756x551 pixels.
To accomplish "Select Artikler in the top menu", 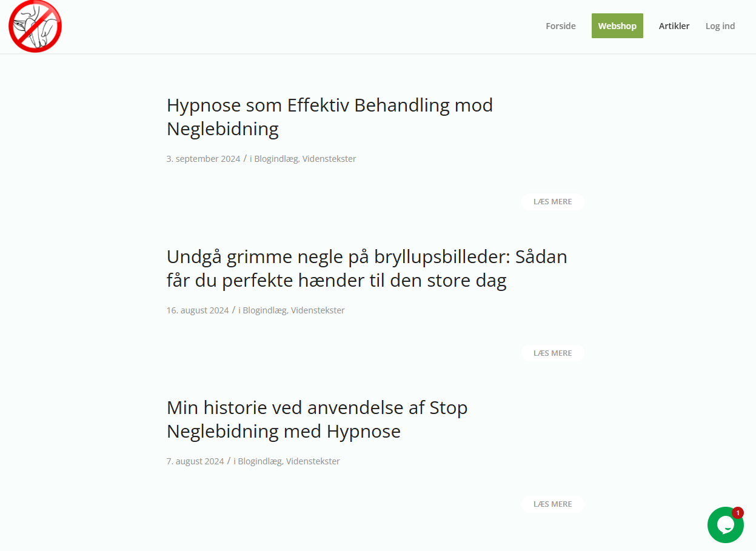I will [x=674, y=26].
